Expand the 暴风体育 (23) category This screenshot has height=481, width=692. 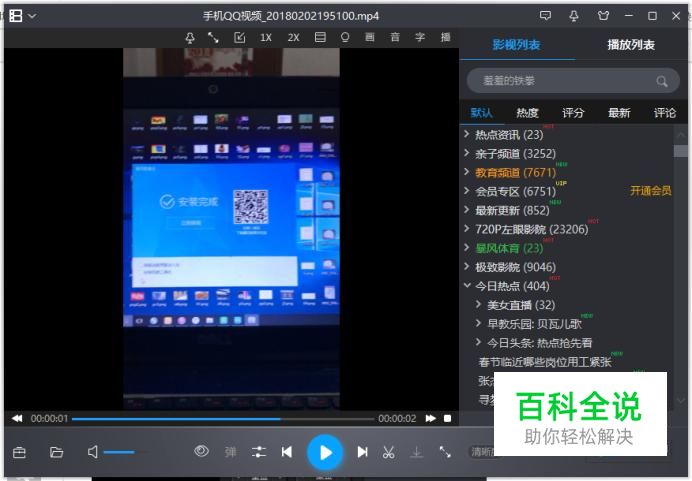pyautogui.click(x=467, y=248)
